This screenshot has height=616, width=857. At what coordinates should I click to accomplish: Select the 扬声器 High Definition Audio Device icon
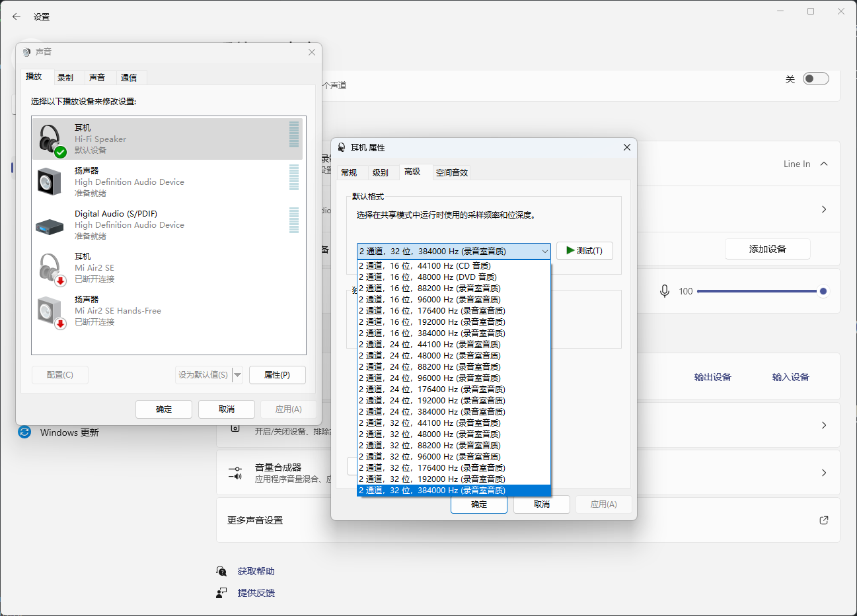click(x=50, y=182)
